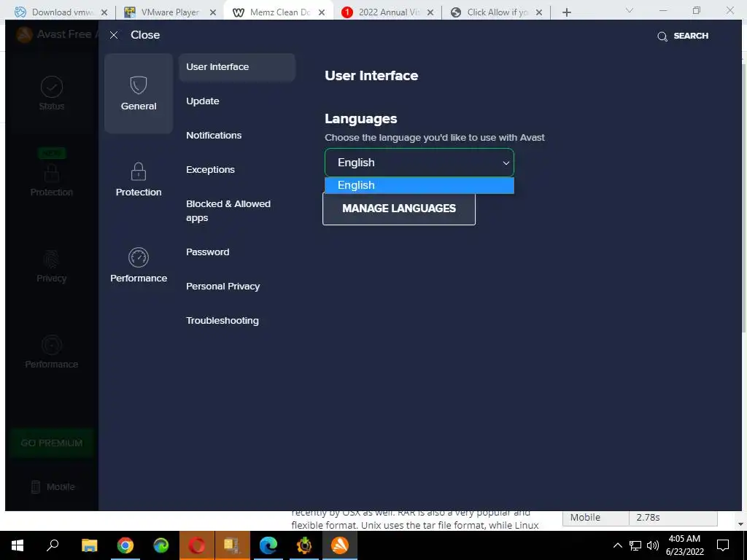Click the Close label in settings
Screen dimensions: 747x560
coord(145,35)
